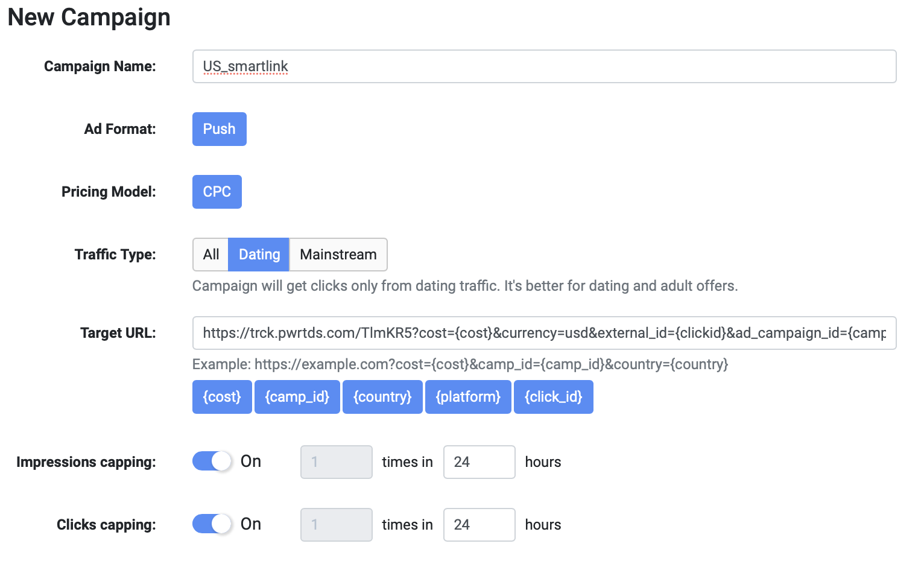This screenshot has width=924, height=561.
Task: Click the Clicks capping hours field
Action: (x=479, y=525)
